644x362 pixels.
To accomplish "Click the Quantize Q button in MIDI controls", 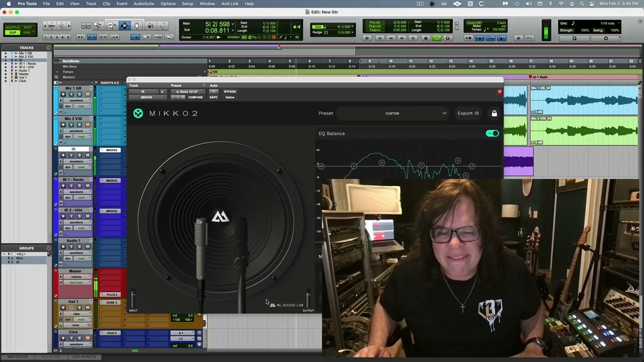I will click(575, 38).
